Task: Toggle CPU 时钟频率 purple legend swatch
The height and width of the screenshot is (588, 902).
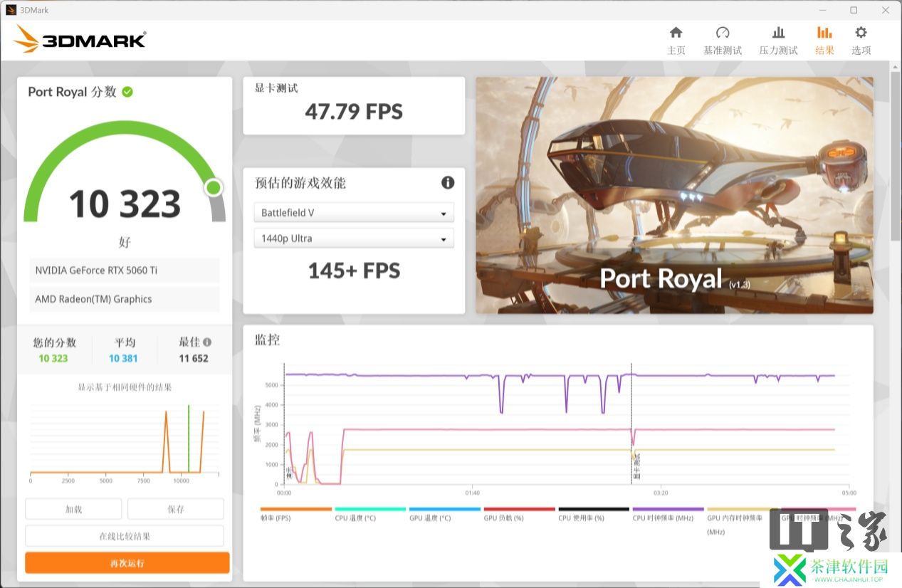Action: coord(668,509)
